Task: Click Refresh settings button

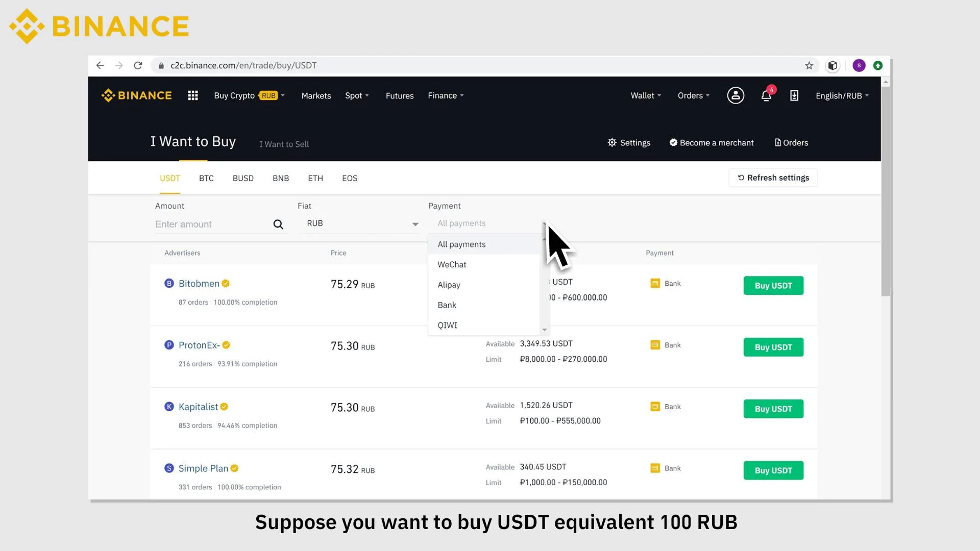Action: [x=773, y=178]
